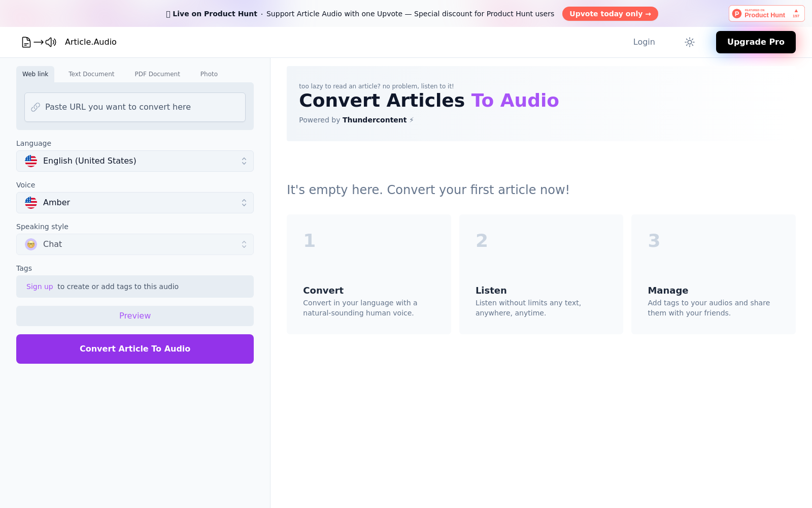The height and width of the screenshot is (508, 812).
Task: Switch to the Web link tab
Action: 35,74
